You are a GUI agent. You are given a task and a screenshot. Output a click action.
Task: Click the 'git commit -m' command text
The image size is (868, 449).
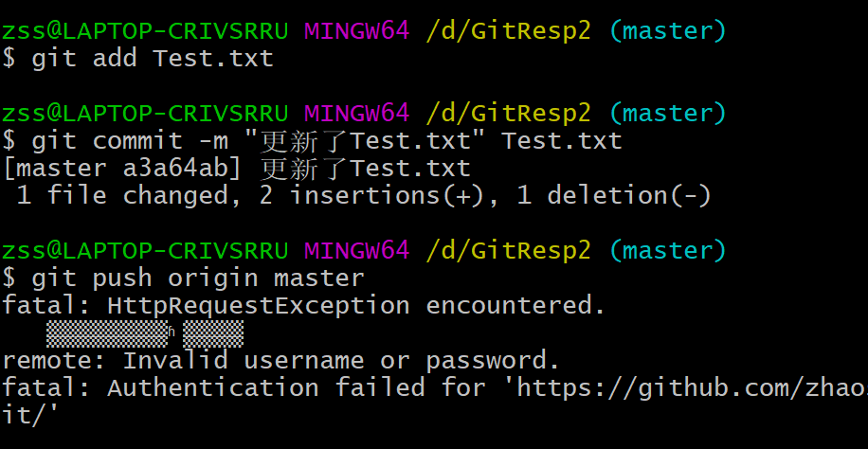pos(130,140)
